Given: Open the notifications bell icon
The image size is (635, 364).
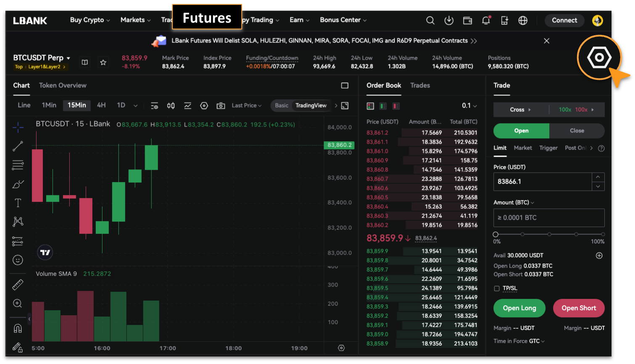Looking at the screenshot, I should pos(486,20).
